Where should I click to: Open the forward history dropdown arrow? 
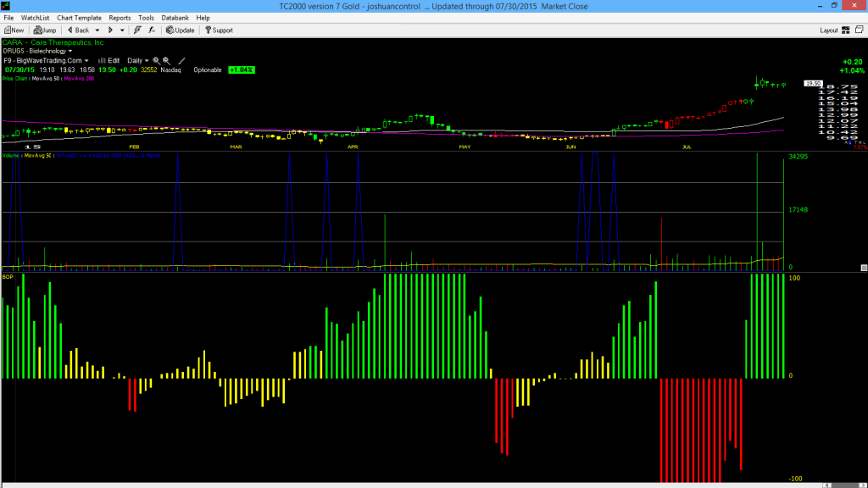tap(122, 30)
